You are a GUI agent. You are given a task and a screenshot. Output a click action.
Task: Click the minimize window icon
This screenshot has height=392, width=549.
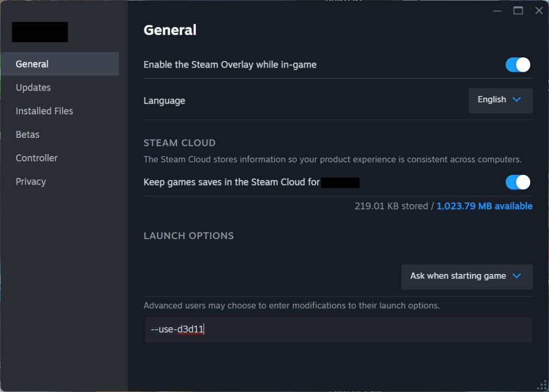pos(497,11)
